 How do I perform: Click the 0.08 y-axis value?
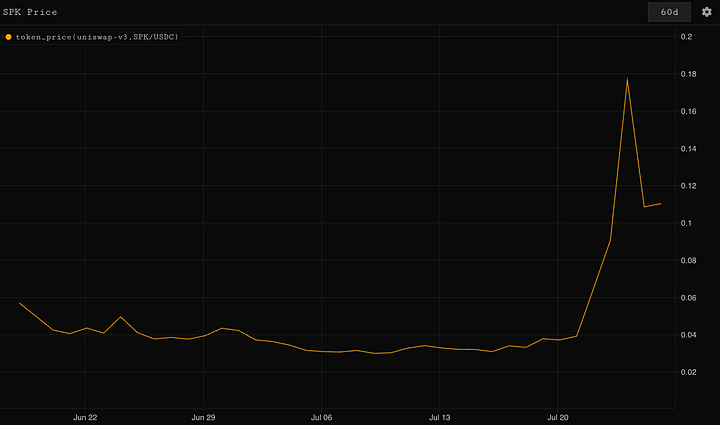688,260
